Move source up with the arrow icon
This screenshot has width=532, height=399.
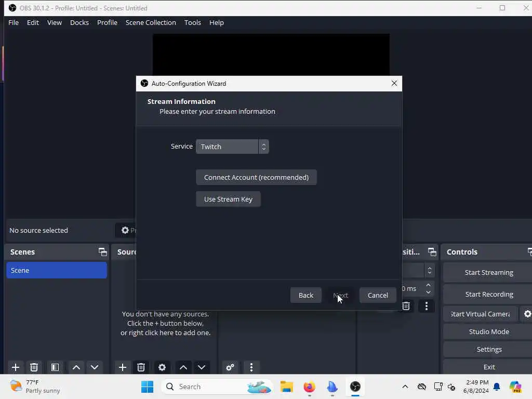(x=183, y=367)
